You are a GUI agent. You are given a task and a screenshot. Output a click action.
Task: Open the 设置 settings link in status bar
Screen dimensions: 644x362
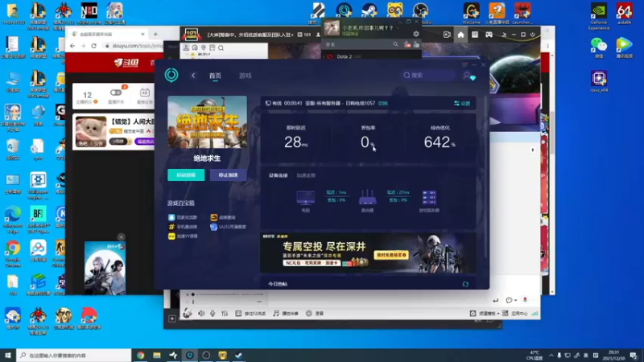462,104
